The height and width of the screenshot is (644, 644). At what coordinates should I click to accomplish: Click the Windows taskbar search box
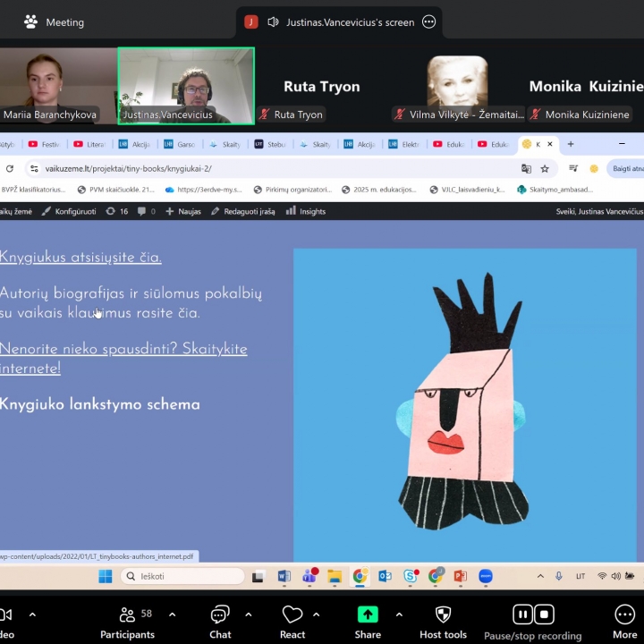(x=182, y=576)
